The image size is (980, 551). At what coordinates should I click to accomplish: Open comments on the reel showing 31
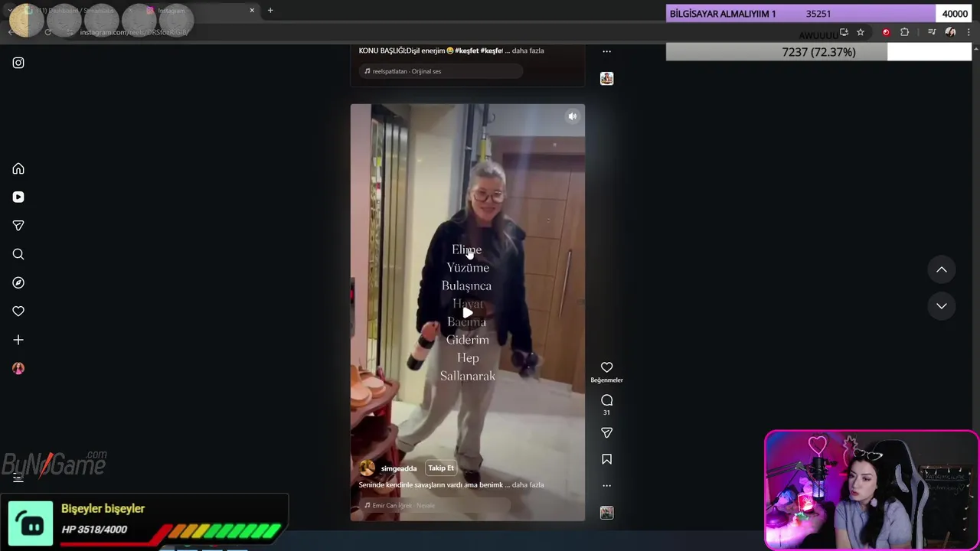point(606,400)
